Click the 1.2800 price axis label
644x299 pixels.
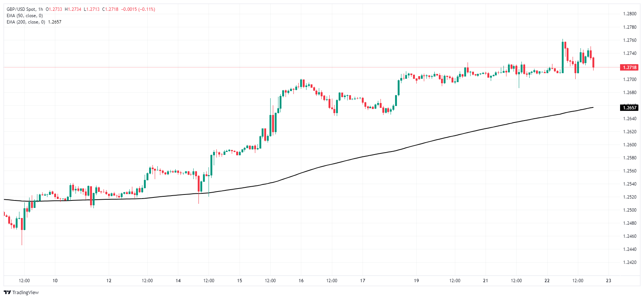point(629,14)
